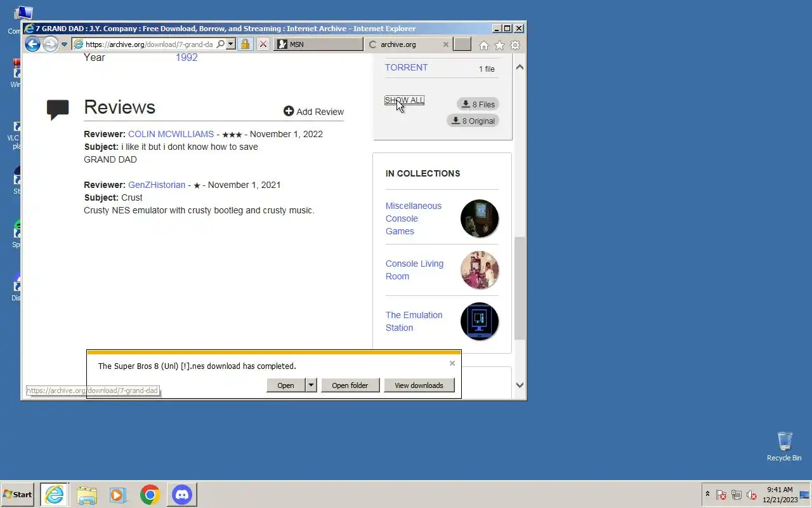812x508 pixels.
Task: Open Google Chrome from taskbar
Action: (x=150, y=495)
